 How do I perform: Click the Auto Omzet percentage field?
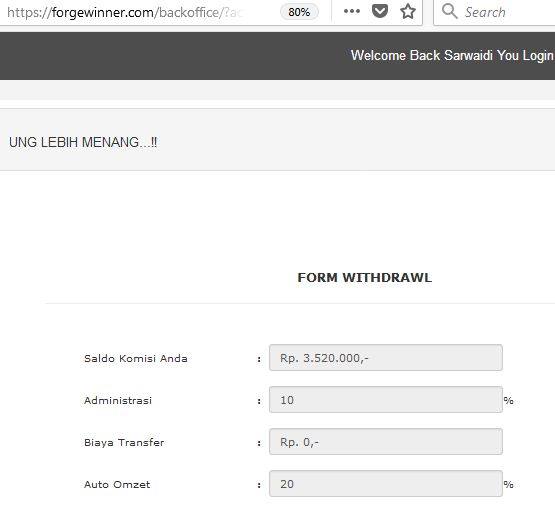(x=385, y=484)
